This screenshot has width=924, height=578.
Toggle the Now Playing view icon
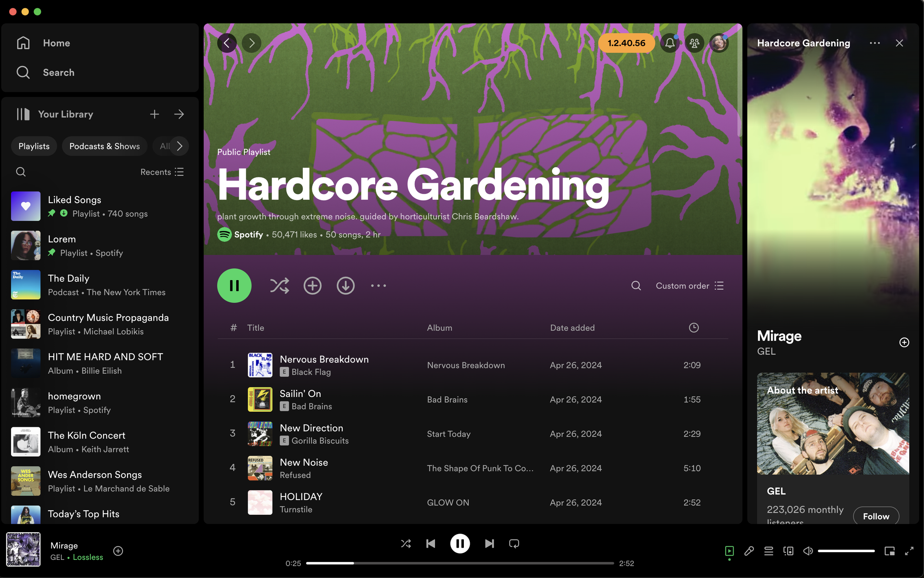pos(729,551)
